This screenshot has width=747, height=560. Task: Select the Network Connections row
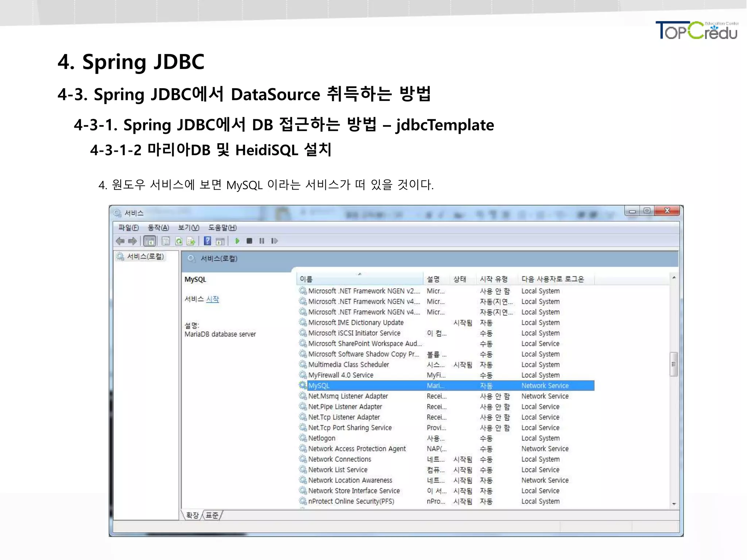coord(446,459)
